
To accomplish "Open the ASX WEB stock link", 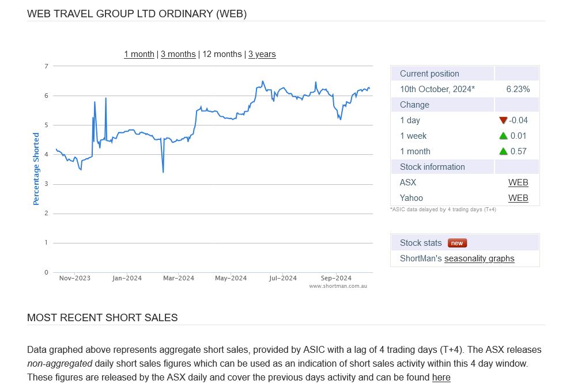I will pos(518,182).
